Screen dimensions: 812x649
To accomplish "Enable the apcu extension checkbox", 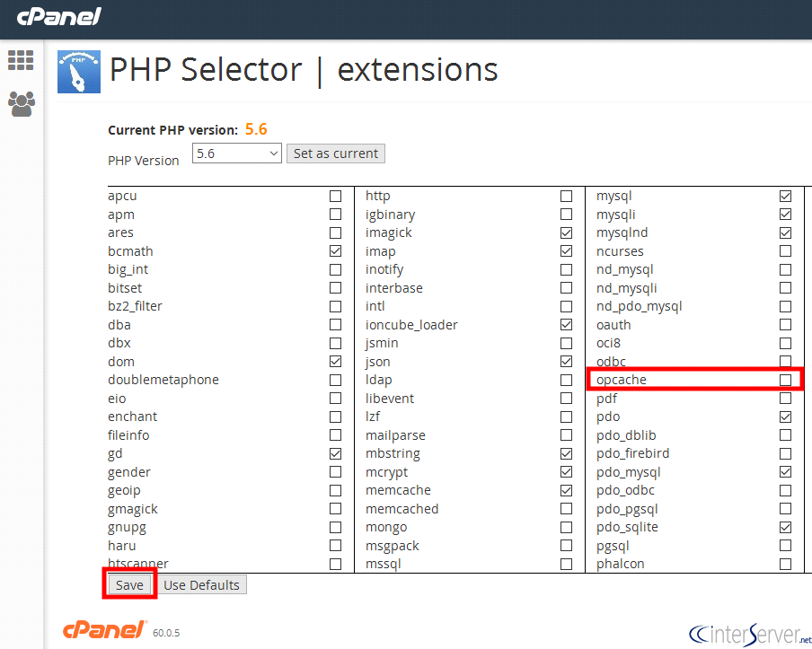I will [x=336, y=197].
